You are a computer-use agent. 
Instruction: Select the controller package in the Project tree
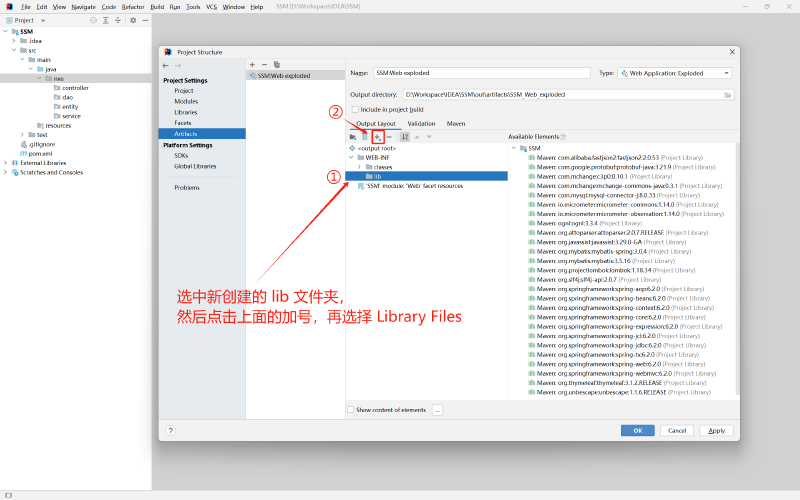pos(71,88)
